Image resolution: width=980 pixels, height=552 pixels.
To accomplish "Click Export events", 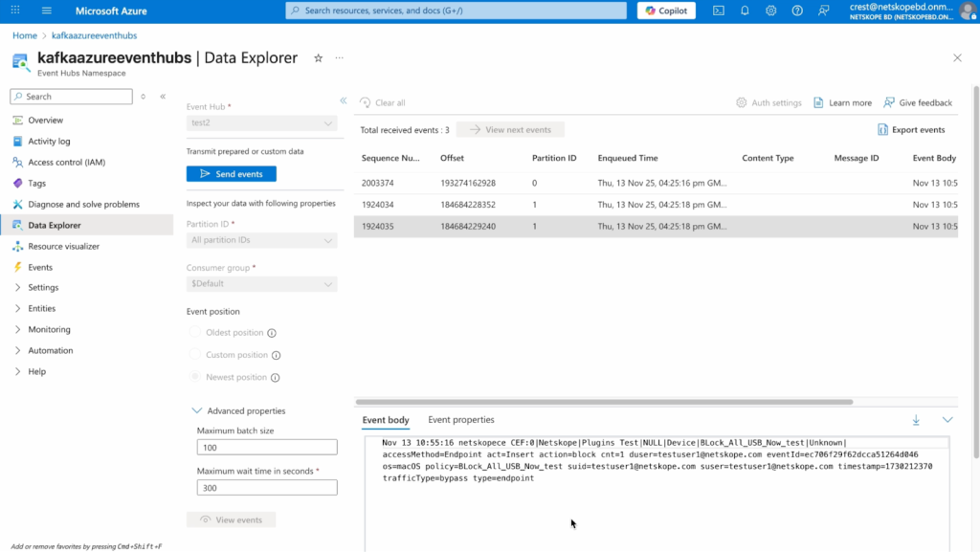I will (911, 130).
